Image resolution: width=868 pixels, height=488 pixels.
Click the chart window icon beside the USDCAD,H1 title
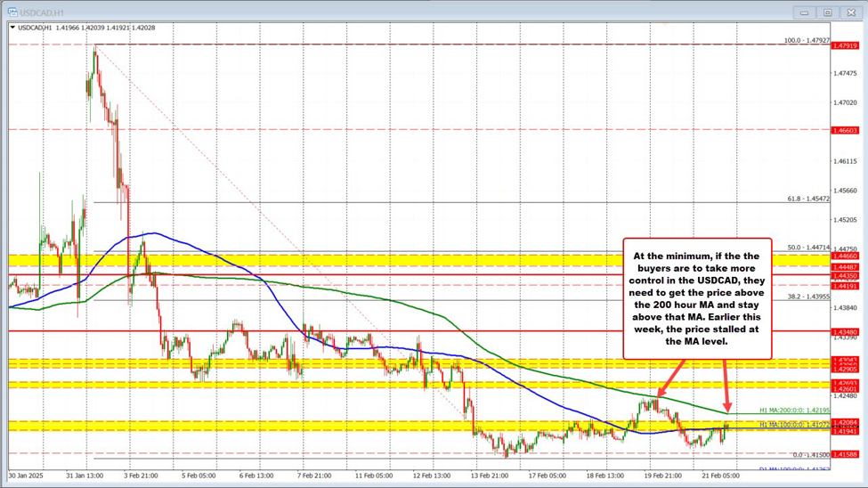[12, 11]
